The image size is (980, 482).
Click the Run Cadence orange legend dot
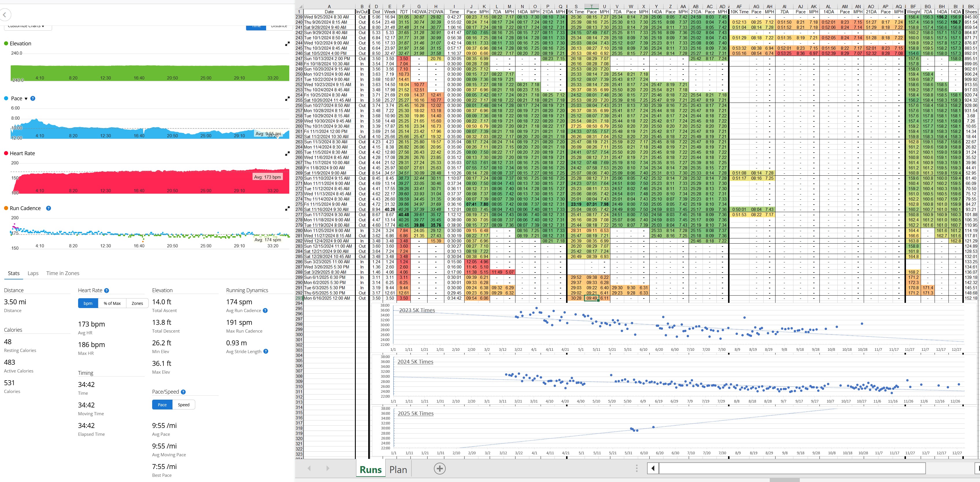pyautogui.click(x=6, y=208)
